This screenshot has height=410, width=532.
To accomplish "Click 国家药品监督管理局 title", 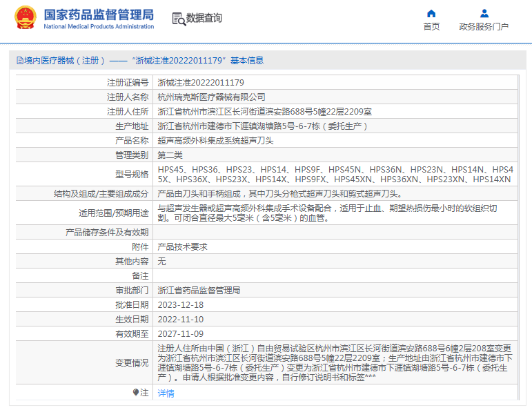I will (99, 14).
